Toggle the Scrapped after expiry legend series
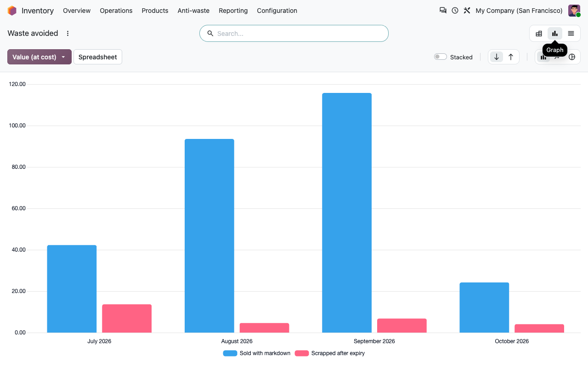 tap(330, 353)
